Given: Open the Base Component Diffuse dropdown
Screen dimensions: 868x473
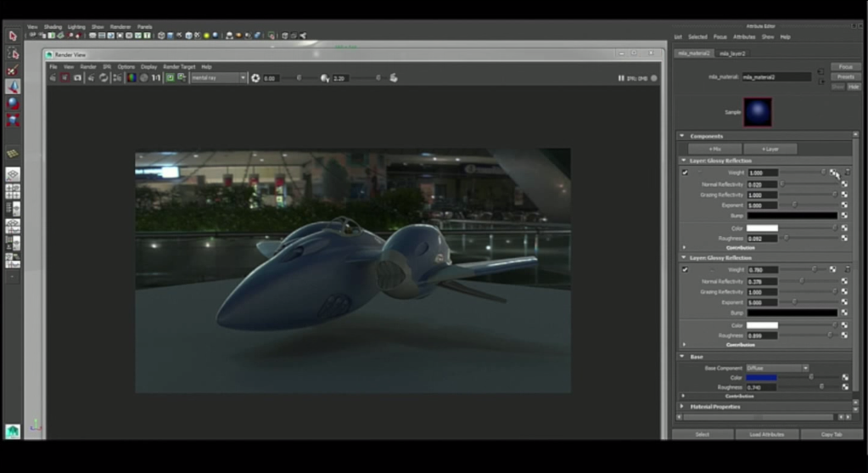Looking at the screenshot, I should pos(776,368).
